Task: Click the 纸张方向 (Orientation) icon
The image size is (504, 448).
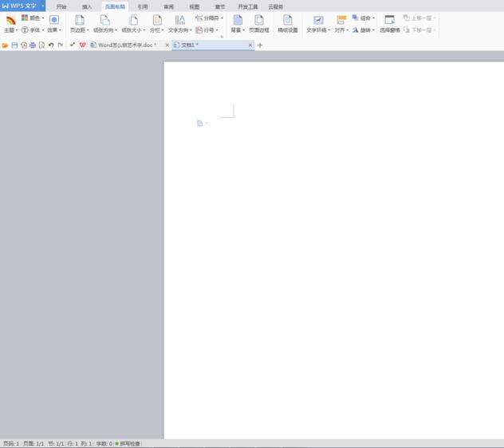Action: pyautogui.click(x=104, y=23)
